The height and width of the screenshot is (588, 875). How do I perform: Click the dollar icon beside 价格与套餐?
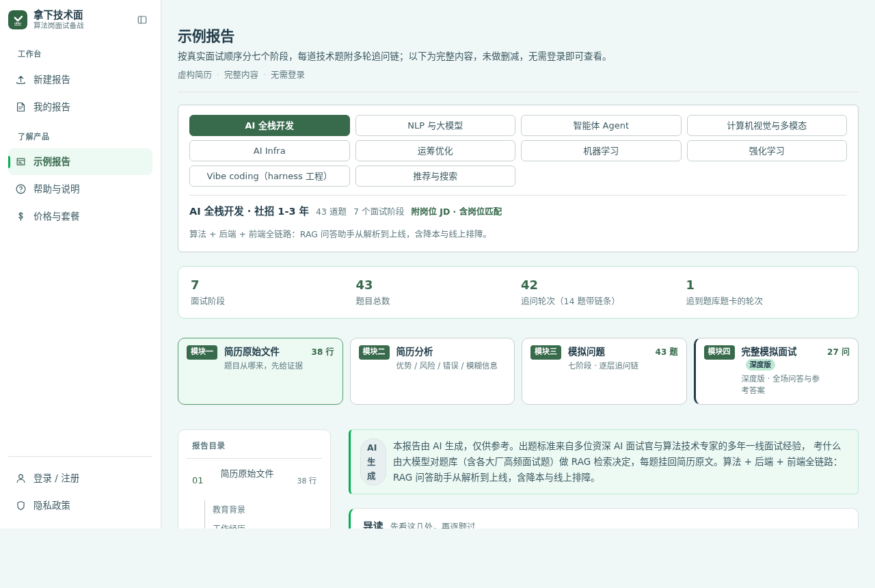(x=21, y=216)
